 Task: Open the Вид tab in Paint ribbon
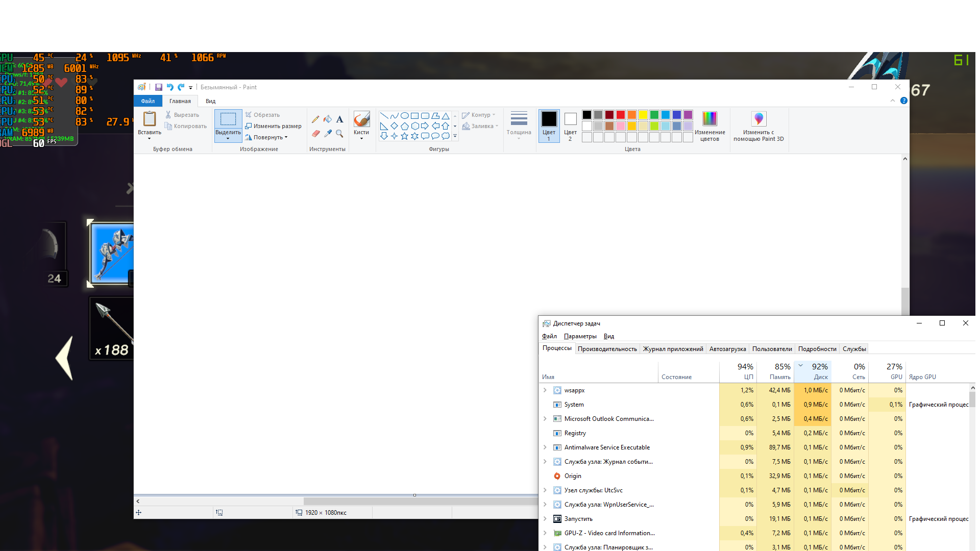pyautogui.click(x=211, y=101)
